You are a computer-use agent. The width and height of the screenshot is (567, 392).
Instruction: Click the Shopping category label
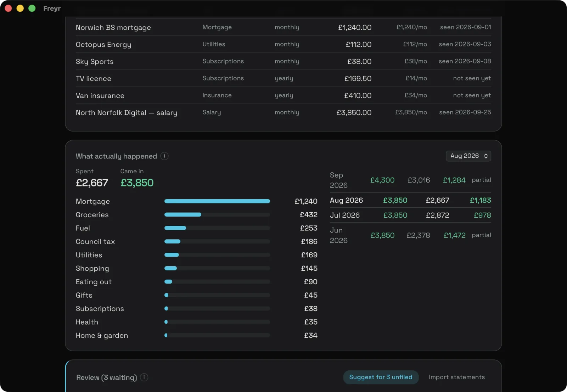pyautogui.click(x=92, y=269)
